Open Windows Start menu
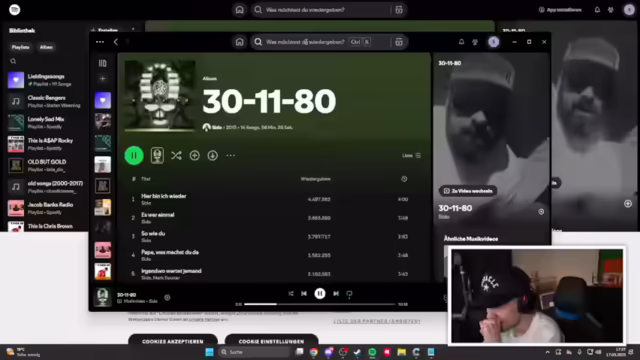 209,352
